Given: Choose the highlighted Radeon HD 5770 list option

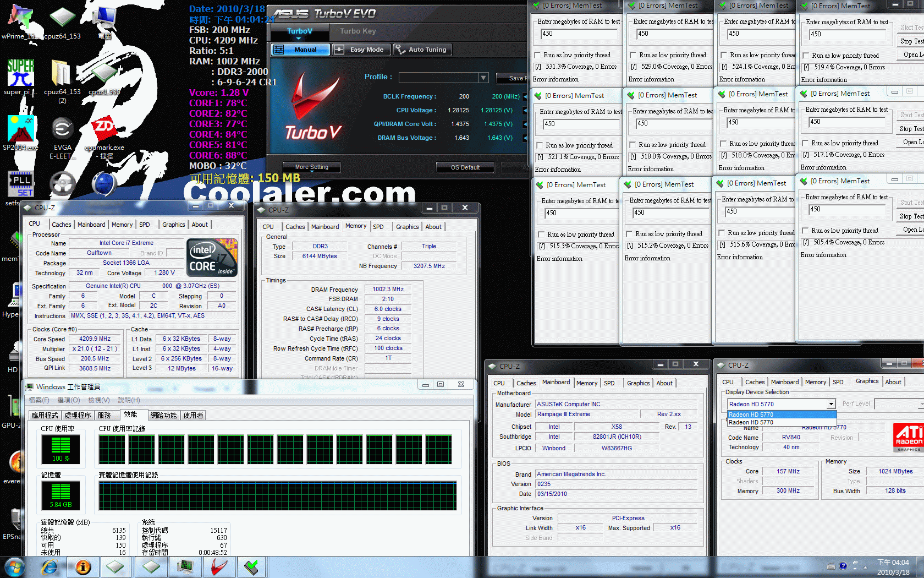Looking at the screenshot, I should pyautogui.click(x=782, y=415).
